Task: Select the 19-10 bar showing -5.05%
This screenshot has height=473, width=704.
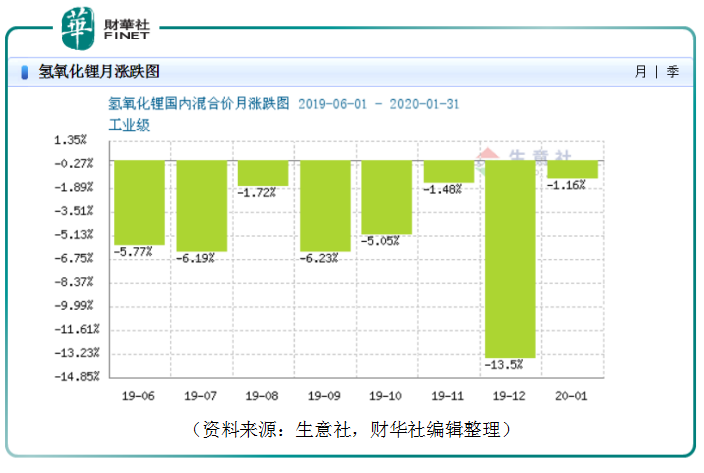Action: tap(387, 197)
